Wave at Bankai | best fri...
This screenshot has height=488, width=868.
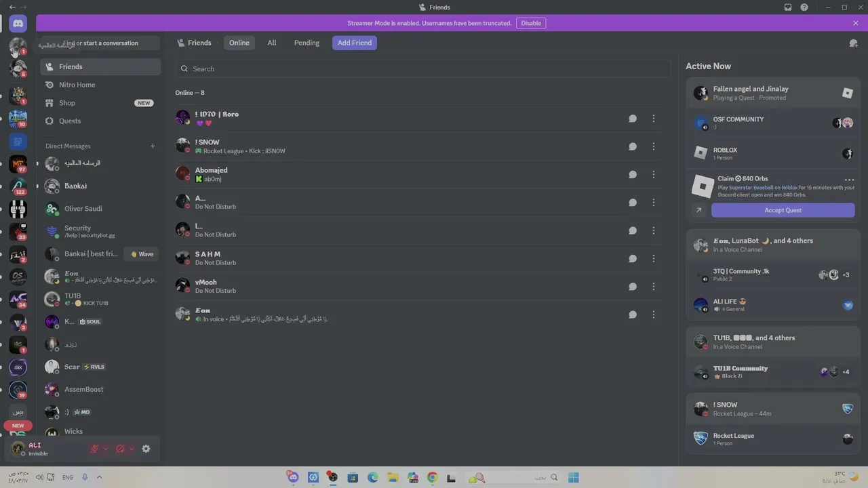pos(142,254)
